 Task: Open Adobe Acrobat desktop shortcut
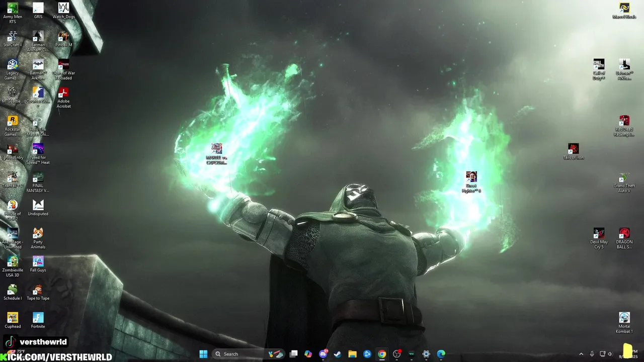coord(63,98)
